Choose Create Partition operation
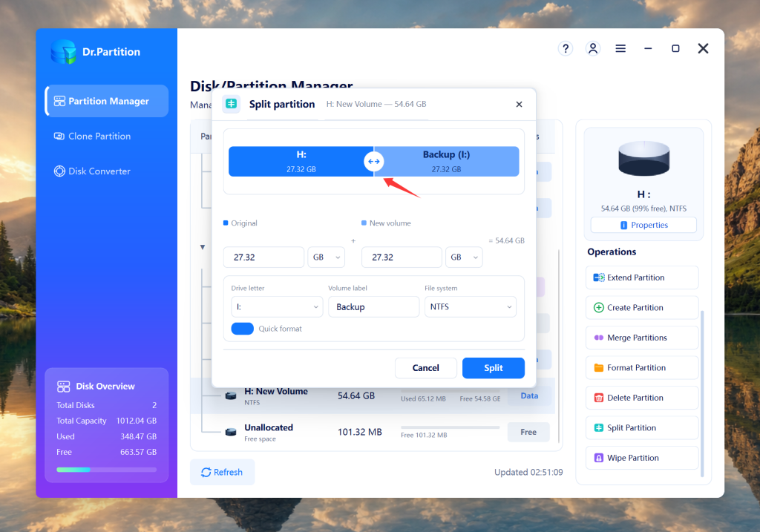 [x=642, y=308]
